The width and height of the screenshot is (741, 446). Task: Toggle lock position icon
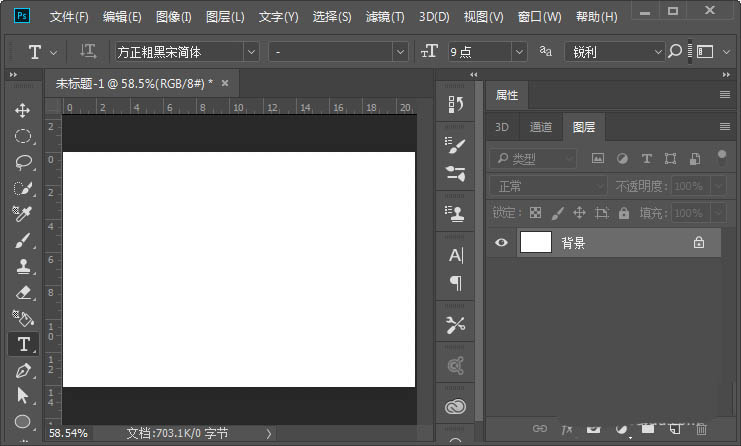pos(579,213)
